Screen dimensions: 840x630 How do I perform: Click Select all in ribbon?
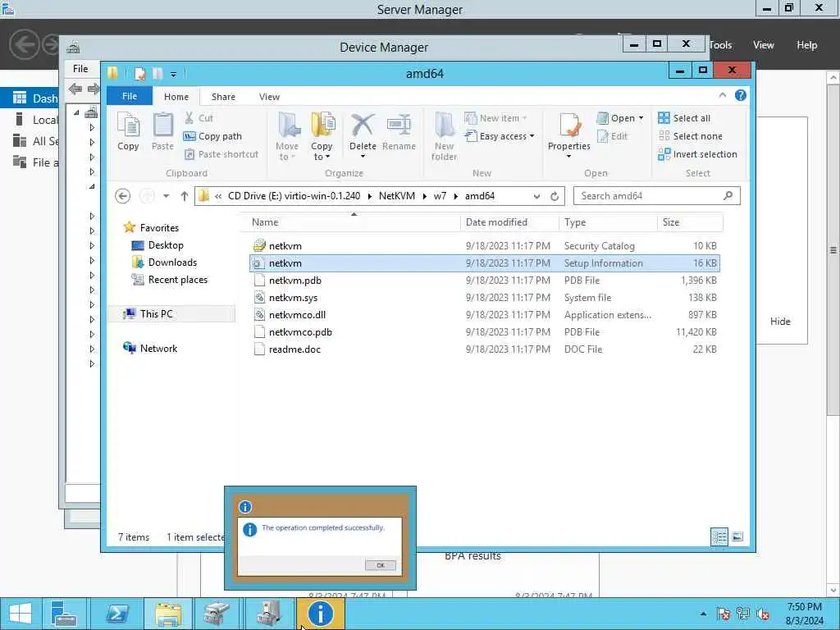(684, 118)
